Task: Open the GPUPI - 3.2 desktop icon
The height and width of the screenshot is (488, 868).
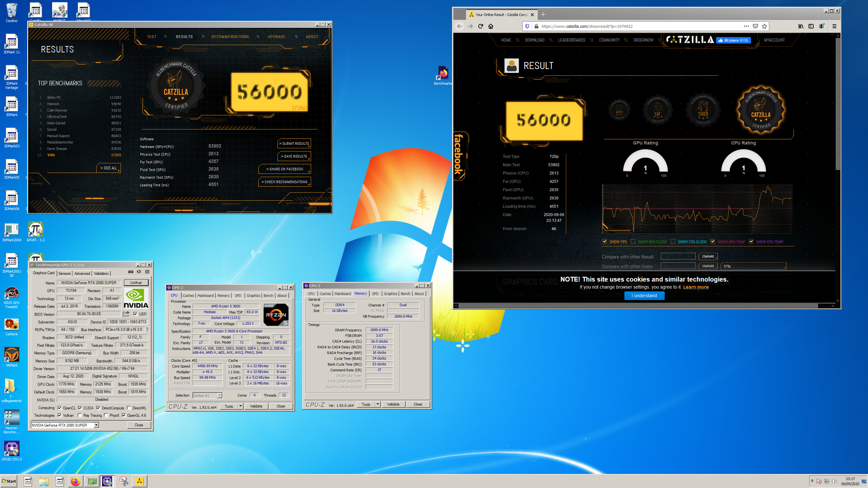Action: (x=36, y=232)
